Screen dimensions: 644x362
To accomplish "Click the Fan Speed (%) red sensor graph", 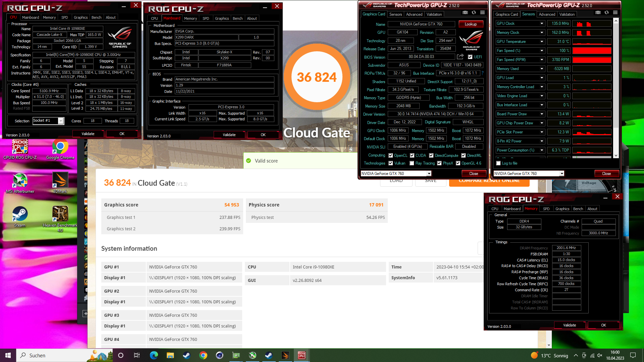I will tap(592, 51).
